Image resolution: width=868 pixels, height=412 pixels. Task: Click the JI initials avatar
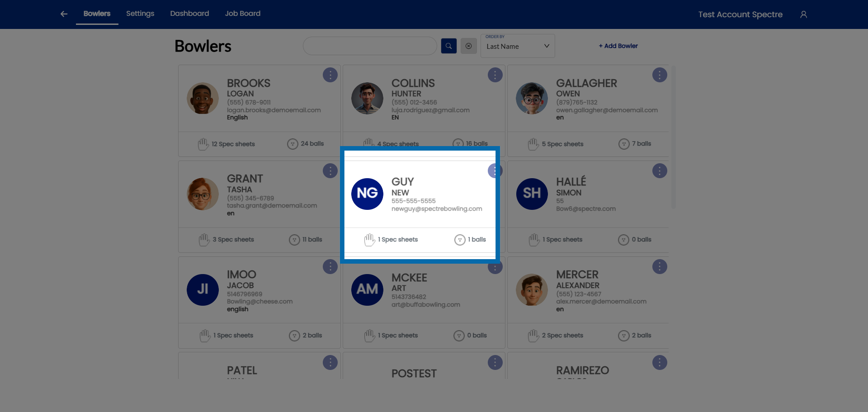[x=203, y=290]
